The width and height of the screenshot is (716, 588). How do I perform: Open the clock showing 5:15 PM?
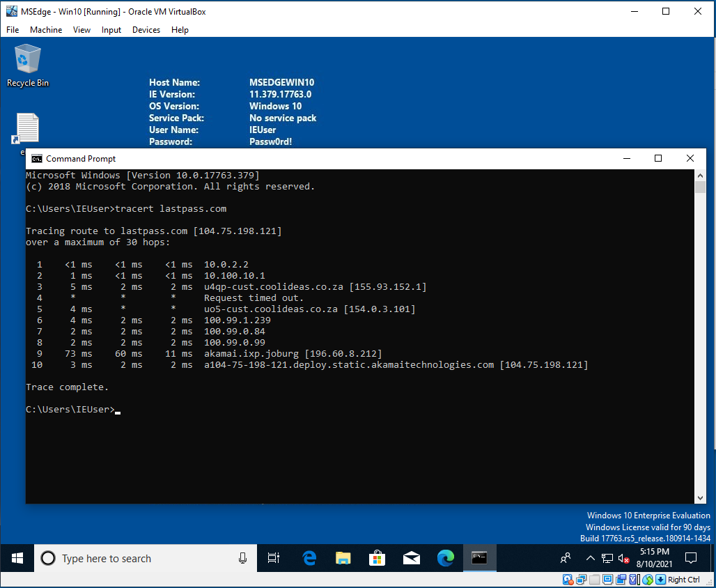[x=654, y=558]
